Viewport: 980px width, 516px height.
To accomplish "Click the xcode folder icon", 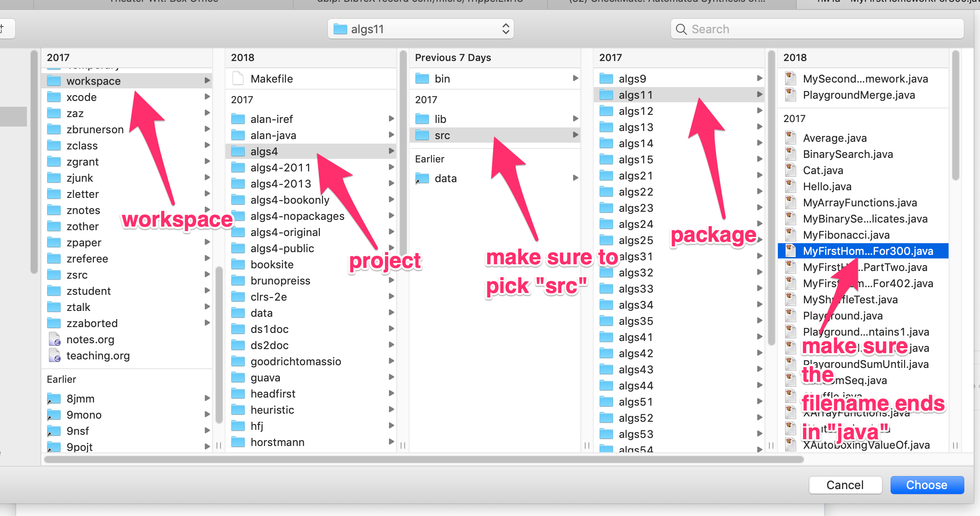I will 54,97.
